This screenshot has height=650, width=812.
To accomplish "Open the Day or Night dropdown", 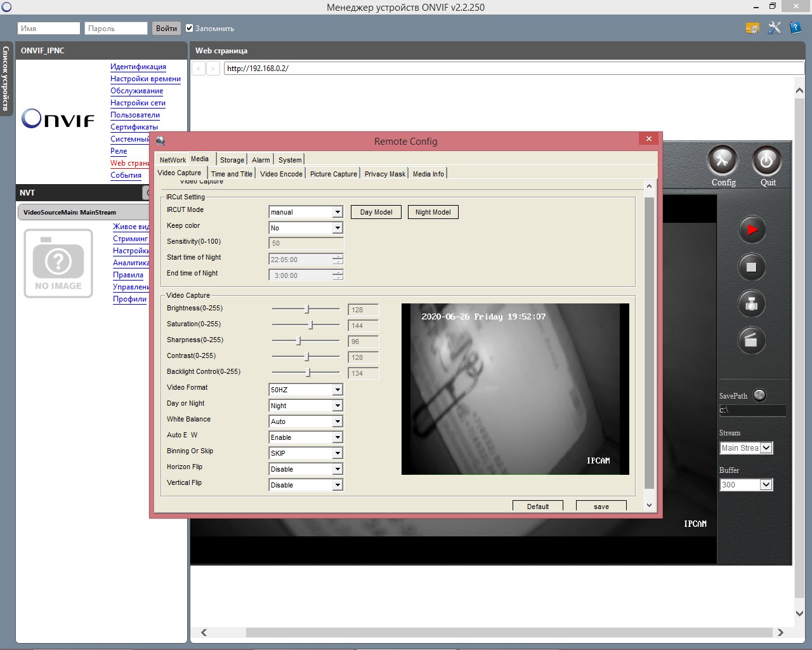I will (337, 406).
